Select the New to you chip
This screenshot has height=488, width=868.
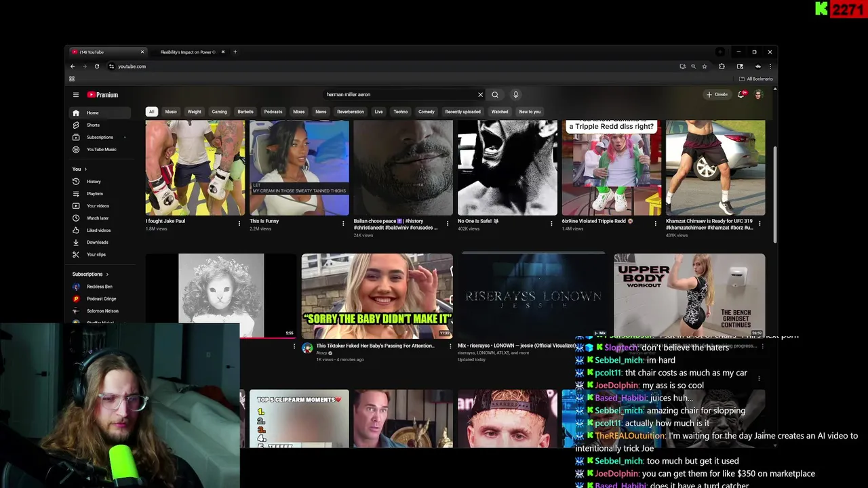coord(530,112)
